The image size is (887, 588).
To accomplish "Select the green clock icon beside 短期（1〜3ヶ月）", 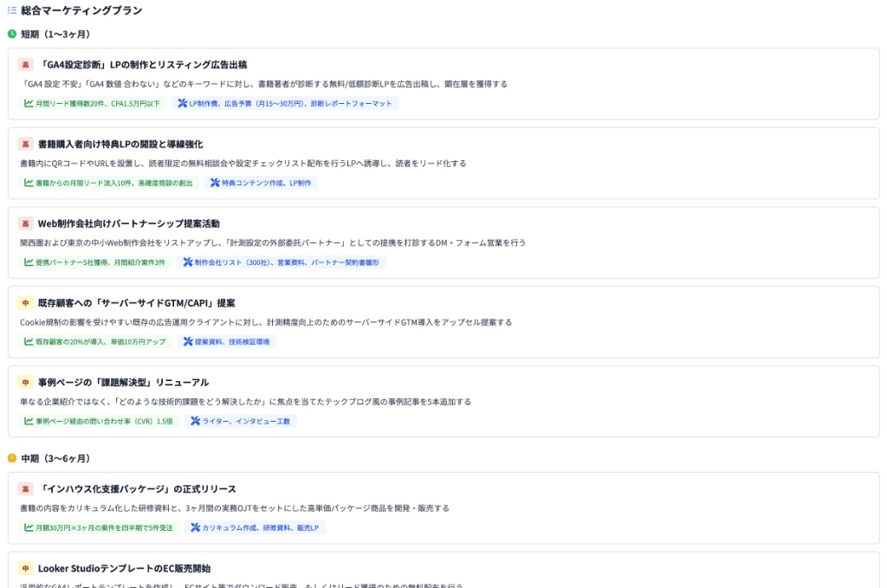I will coord(12,35).
